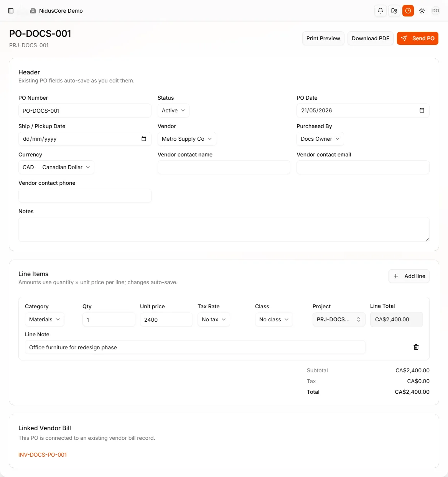Viewport: 448px width, 477px height.
Task: Toggle the sidebar panel icon
Action: (x=11, y=11)
